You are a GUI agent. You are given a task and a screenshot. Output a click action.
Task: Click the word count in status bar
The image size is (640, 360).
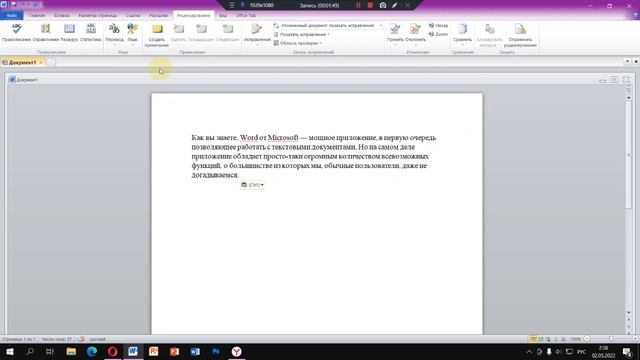point(56,339)
